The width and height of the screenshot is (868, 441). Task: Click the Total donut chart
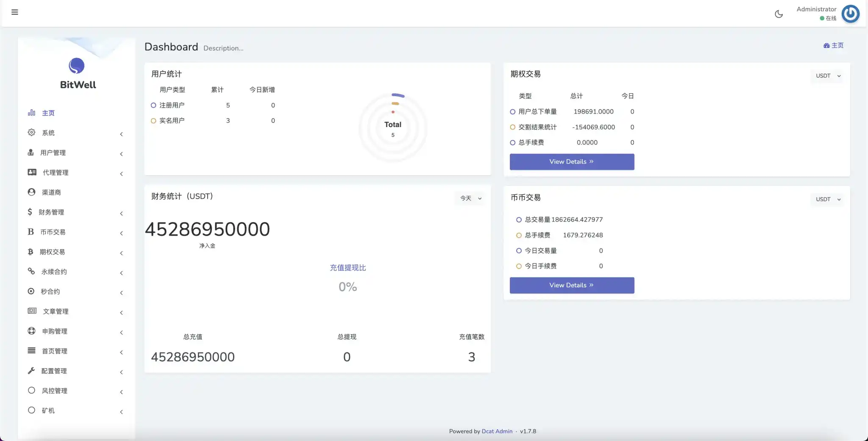click(x=392, y=128)
